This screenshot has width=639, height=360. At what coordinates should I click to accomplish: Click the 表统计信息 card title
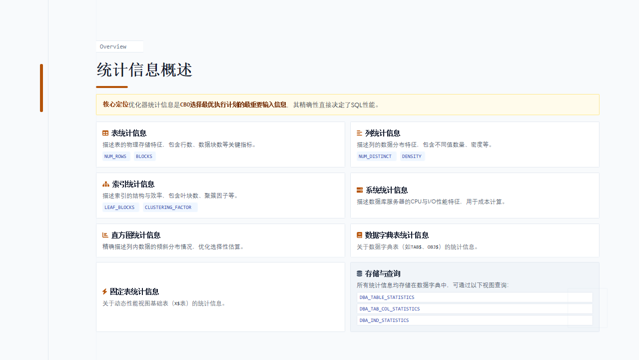click(x=129, y=133)
